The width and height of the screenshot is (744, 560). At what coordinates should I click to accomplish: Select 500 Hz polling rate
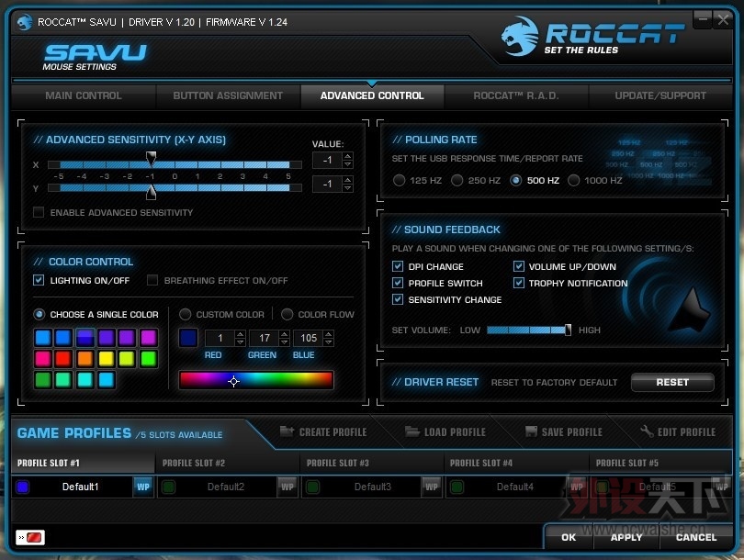516,180
